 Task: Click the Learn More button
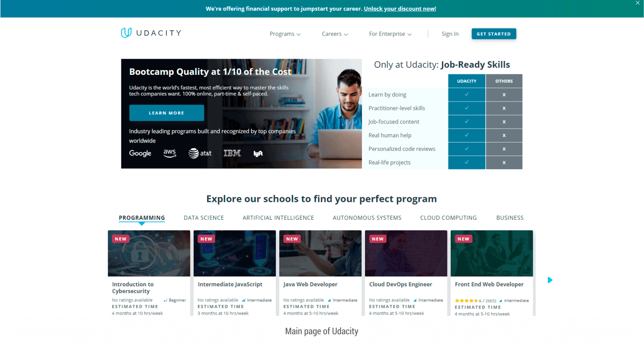tap(166, 113)
